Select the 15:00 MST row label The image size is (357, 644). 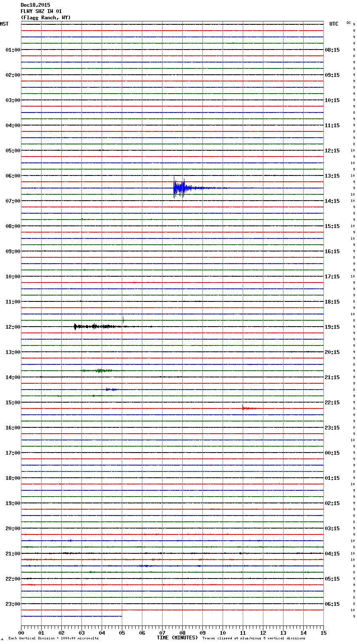tap(13, 403)
